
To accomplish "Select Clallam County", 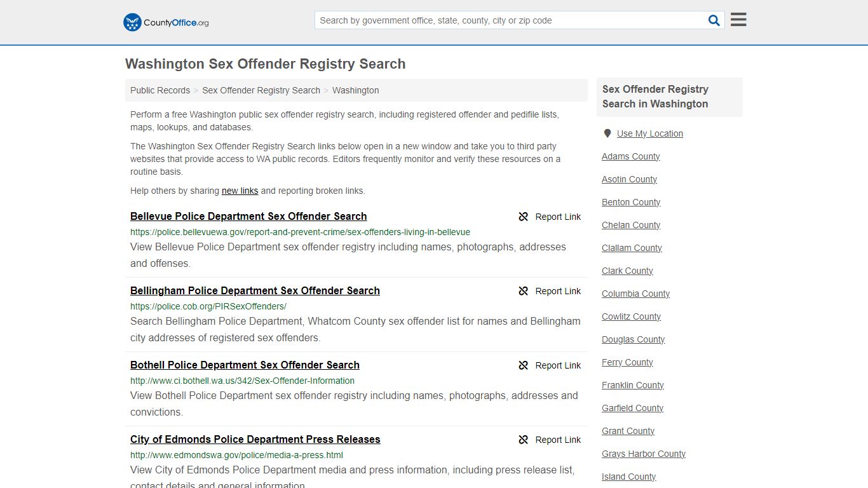I will tap(632, 248).
